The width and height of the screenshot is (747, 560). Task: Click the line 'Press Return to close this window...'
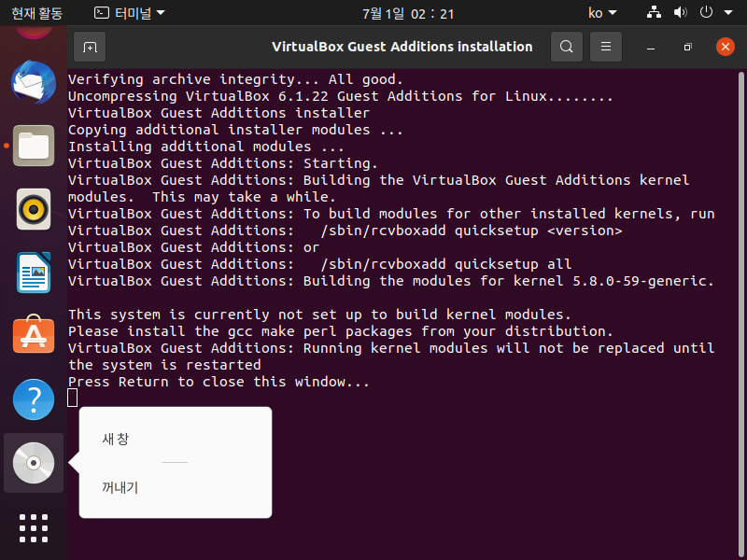(218, 382)
